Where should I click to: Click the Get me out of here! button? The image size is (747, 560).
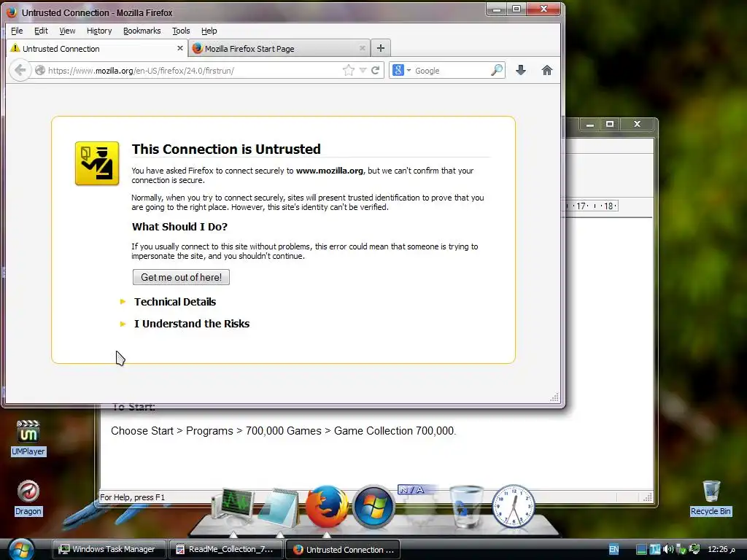(x=181, y=277)
